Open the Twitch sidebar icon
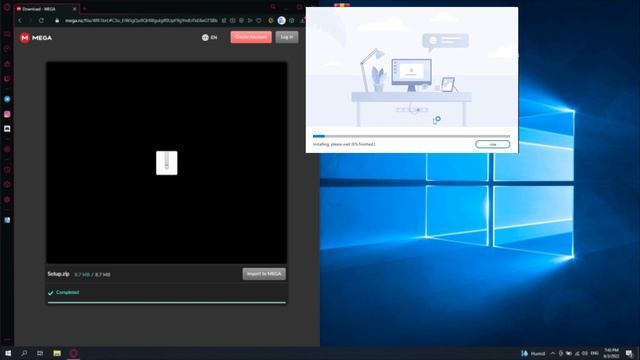The height and width of the screenshot is (360, 640). pos(7,79)
